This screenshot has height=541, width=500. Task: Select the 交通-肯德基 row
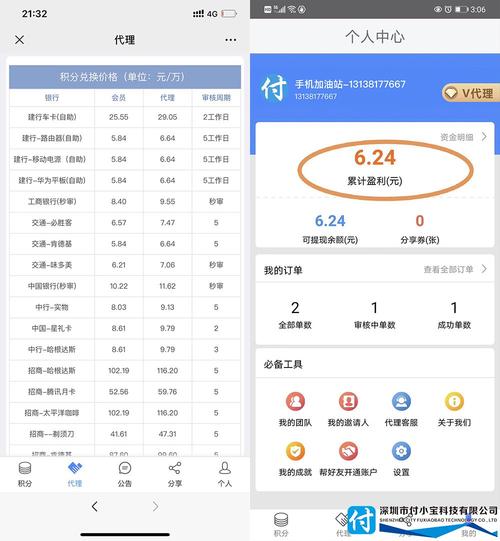(125, 244)
